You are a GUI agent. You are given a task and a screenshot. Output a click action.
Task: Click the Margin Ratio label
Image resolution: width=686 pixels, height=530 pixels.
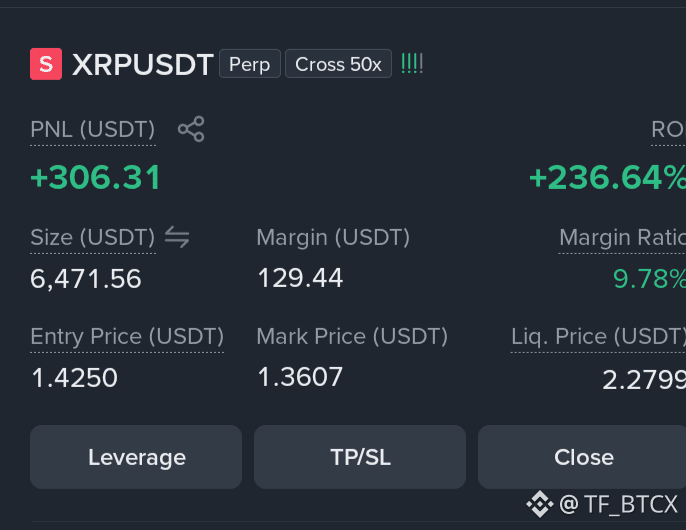[623, 238]
